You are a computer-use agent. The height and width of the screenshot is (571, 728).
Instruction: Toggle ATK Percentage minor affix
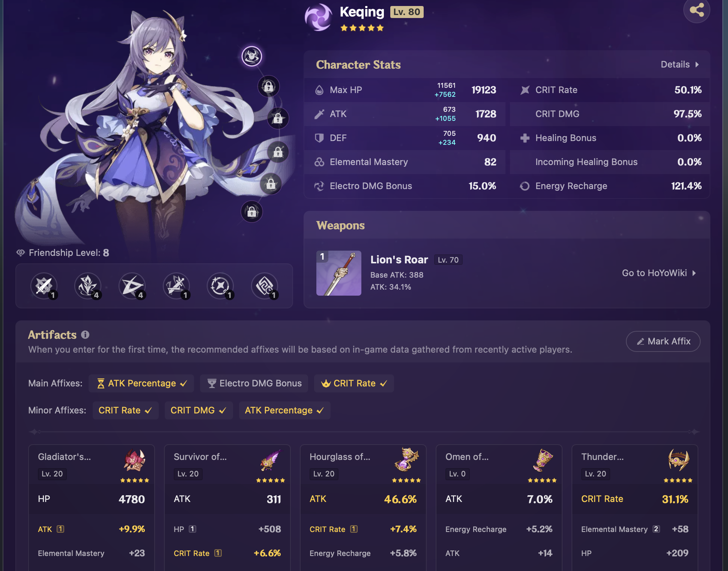(284, 410)
